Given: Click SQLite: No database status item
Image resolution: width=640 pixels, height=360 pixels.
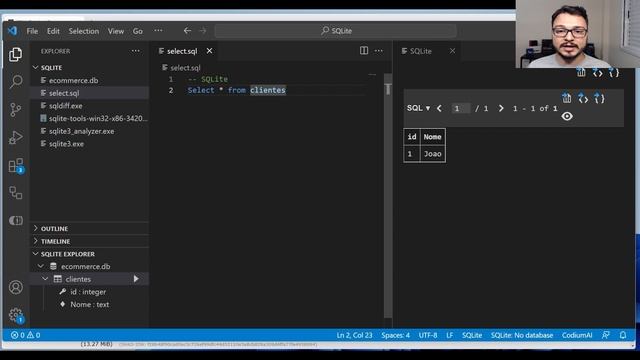Looking at the screenshot, I should tap(522, 335).
